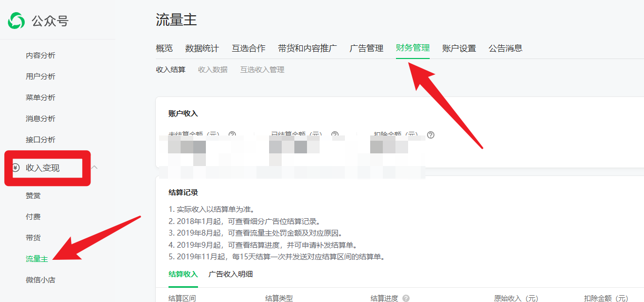The width and height of the screenshot is (644, 302).
Task: Switch to the 收入数据 sub-tab
Action: pos(213,70)
